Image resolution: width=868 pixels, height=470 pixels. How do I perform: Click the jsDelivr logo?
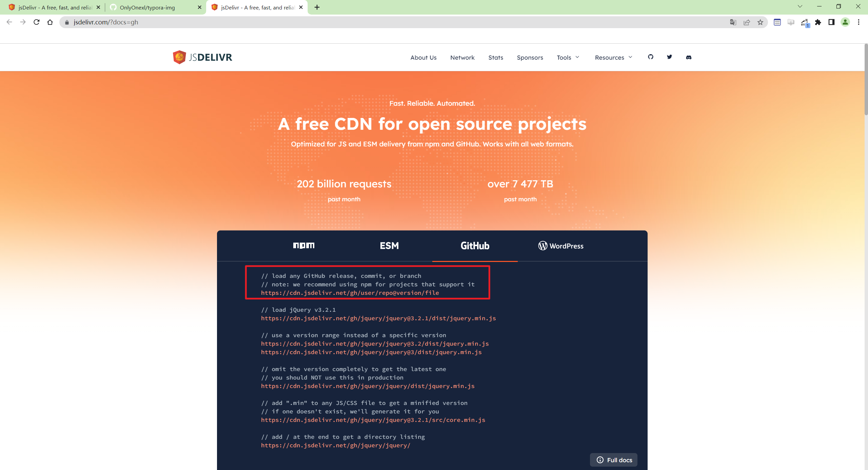click(202, 57)
